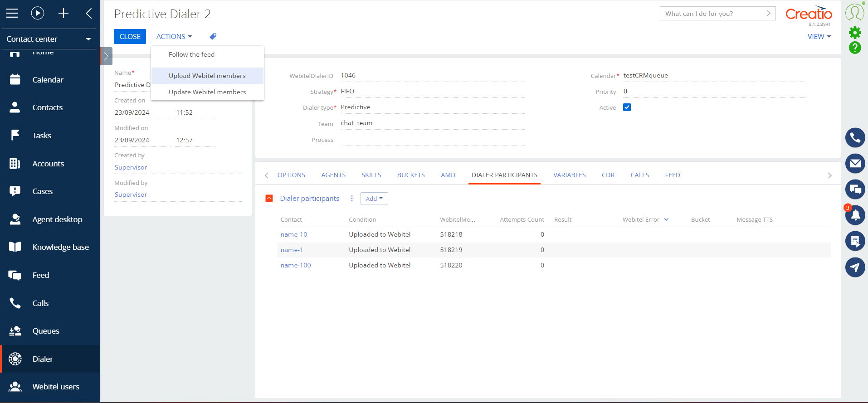
Task: Sort by Webitel Error column header
Action: pos(645,219)
